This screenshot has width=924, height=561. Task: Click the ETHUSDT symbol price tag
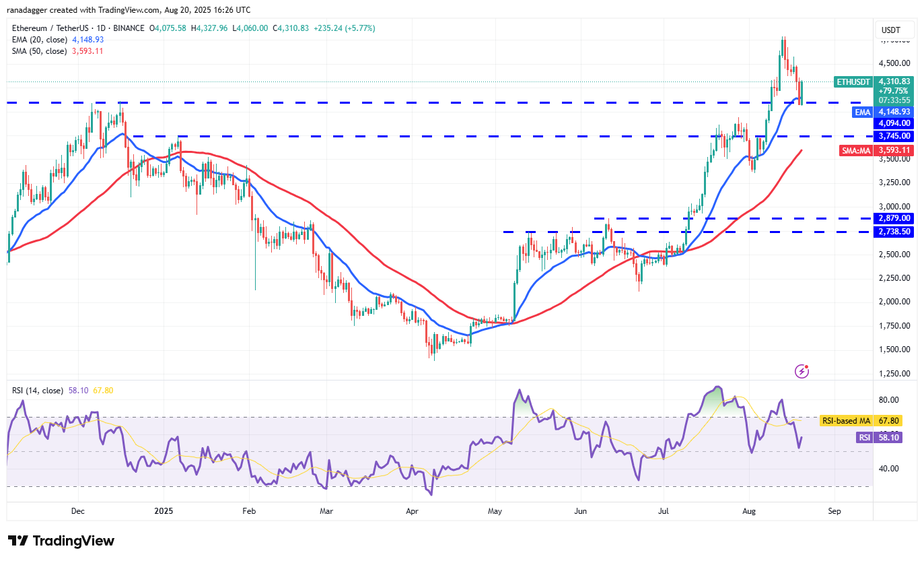(x=853, y=81)
